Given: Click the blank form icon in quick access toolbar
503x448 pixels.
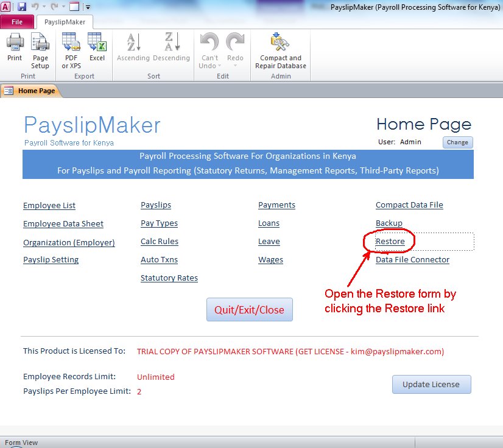Looking at the screenshot, I should click(74, 7).
